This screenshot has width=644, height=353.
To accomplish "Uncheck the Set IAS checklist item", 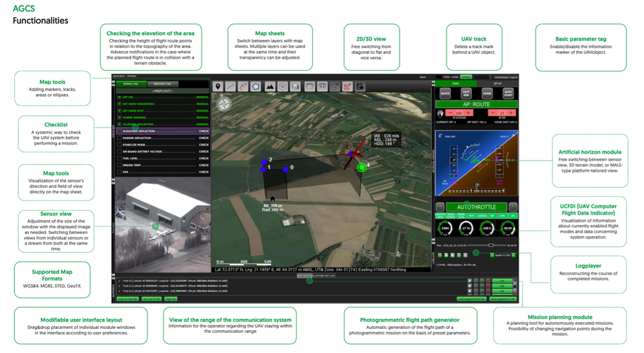I will (119, 97).
